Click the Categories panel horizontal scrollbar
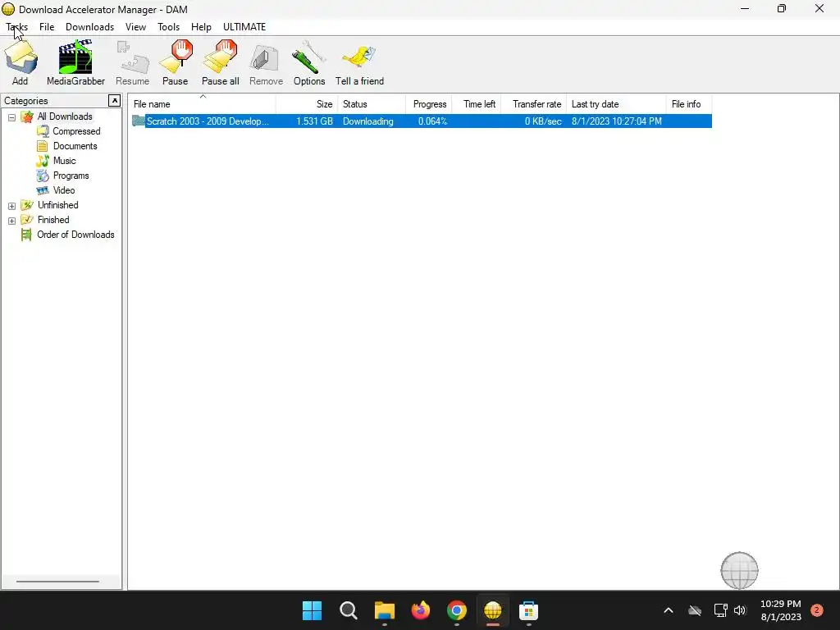 [57, 582]
